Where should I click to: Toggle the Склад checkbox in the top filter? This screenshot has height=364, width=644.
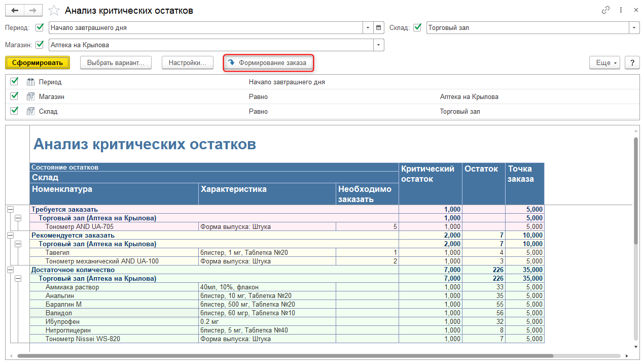pos(417,27)
